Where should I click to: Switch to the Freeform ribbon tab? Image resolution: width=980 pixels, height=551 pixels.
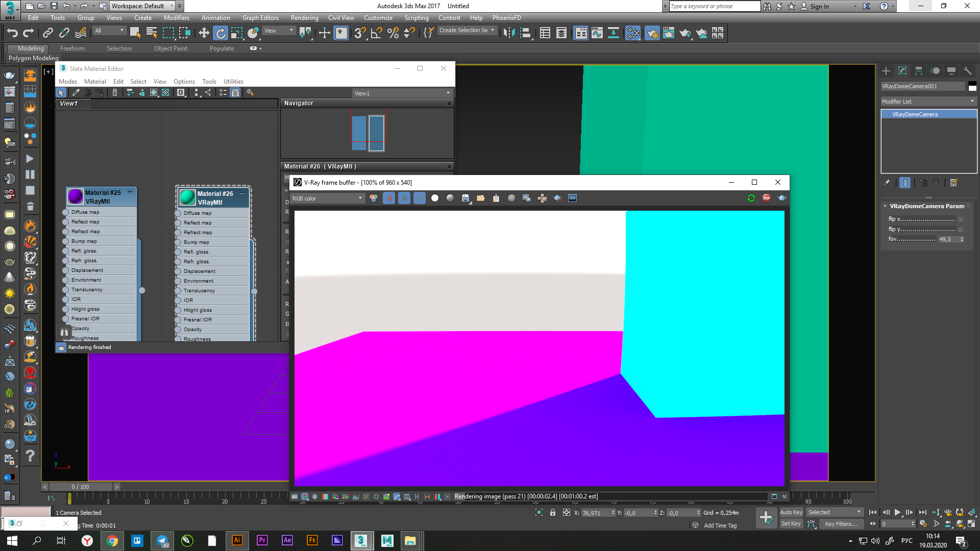(x=72, y=48)
